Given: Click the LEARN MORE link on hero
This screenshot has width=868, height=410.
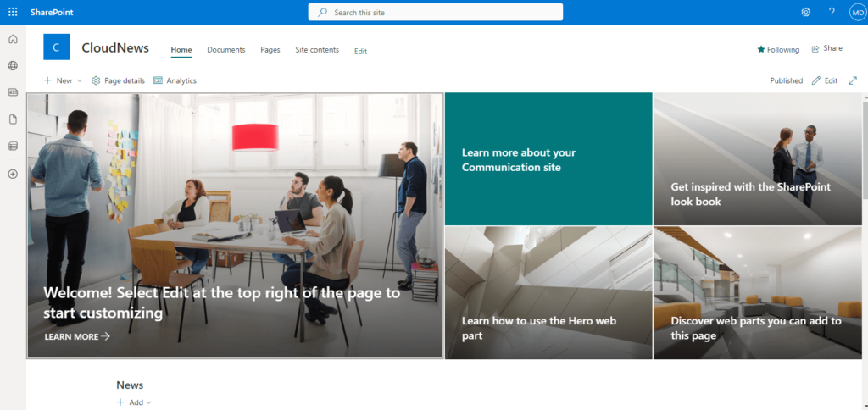Looking at the screenshot, I should coord(77,336).
